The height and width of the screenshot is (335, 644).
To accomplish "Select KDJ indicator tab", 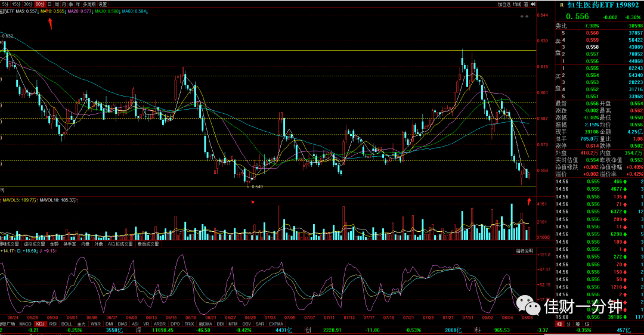I will point(41,324).
